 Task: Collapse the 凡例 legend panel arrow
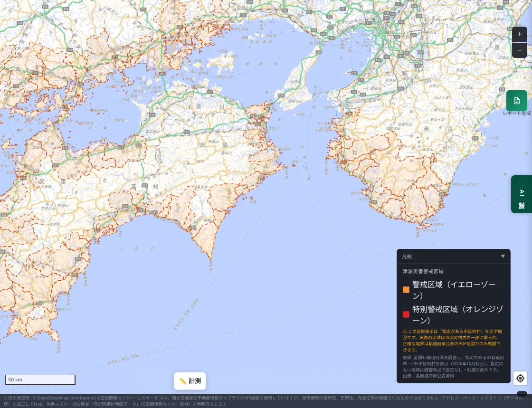(x=503, y=256)
